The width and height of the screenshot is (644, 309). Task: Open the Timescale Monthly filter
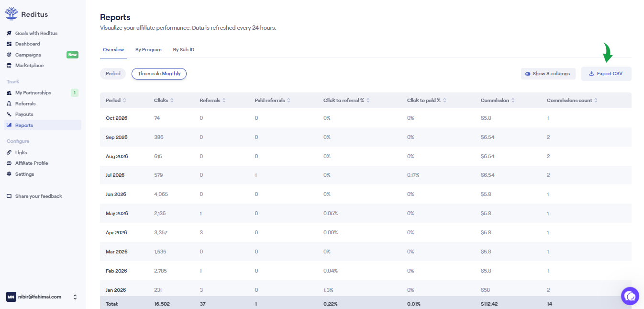(159, 74)
